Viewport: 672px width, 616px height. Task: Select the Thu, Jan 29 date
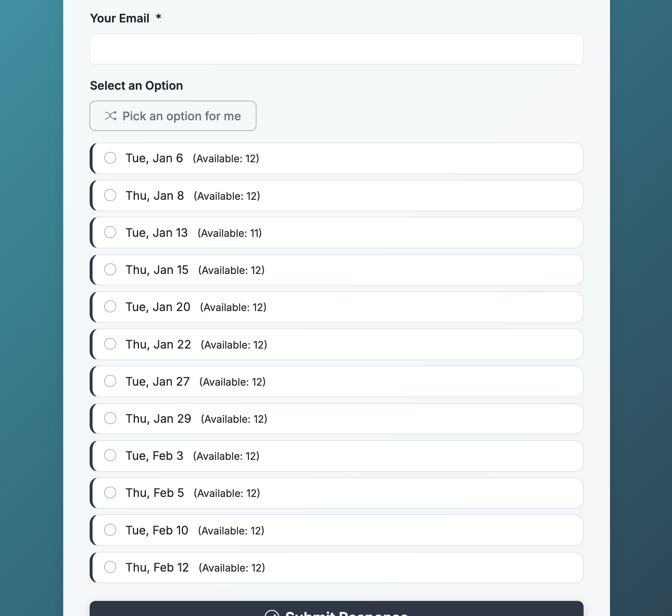click(x=110, y=418)
